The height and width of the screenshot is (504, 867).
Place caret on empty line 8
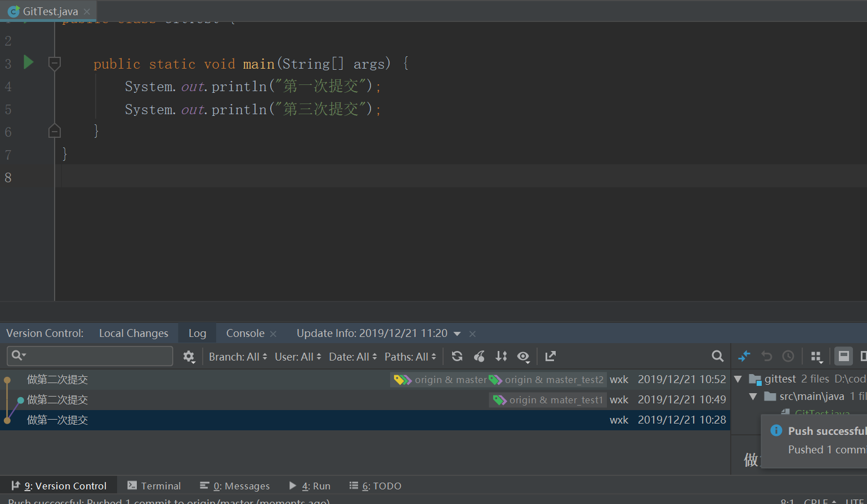pos(462,176)
